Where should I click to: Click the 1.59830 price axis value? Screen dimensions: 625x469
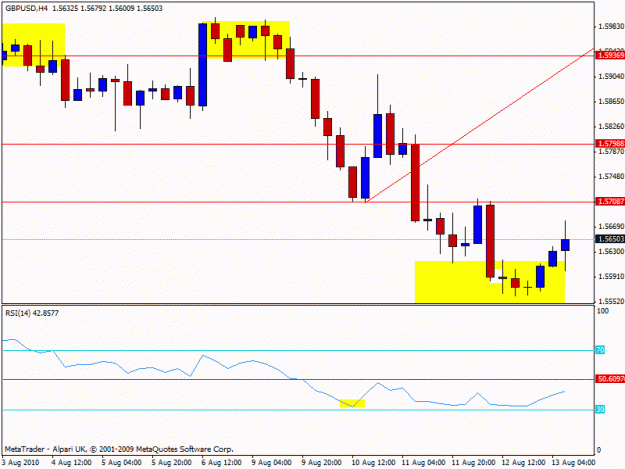click(611, 26)
